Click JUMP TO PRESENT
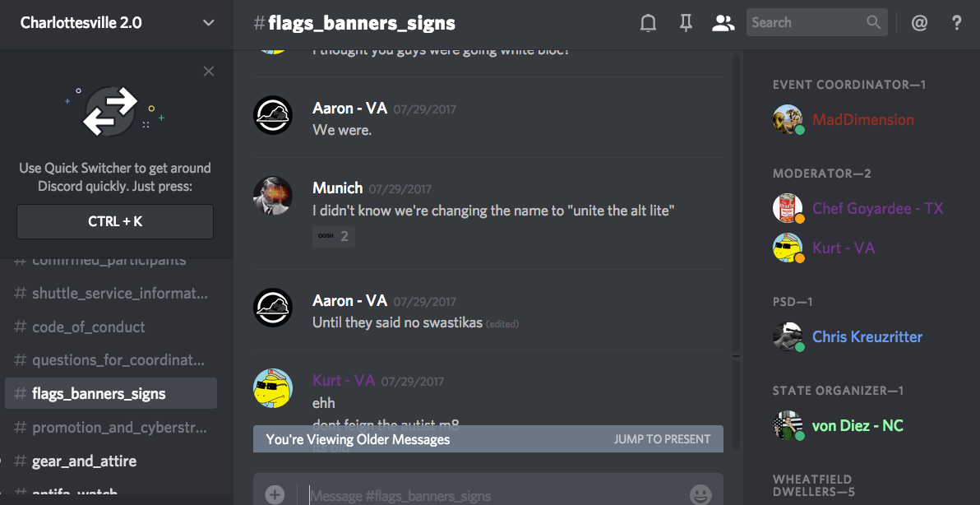The image size is (980, 505). tap(662, 439)
